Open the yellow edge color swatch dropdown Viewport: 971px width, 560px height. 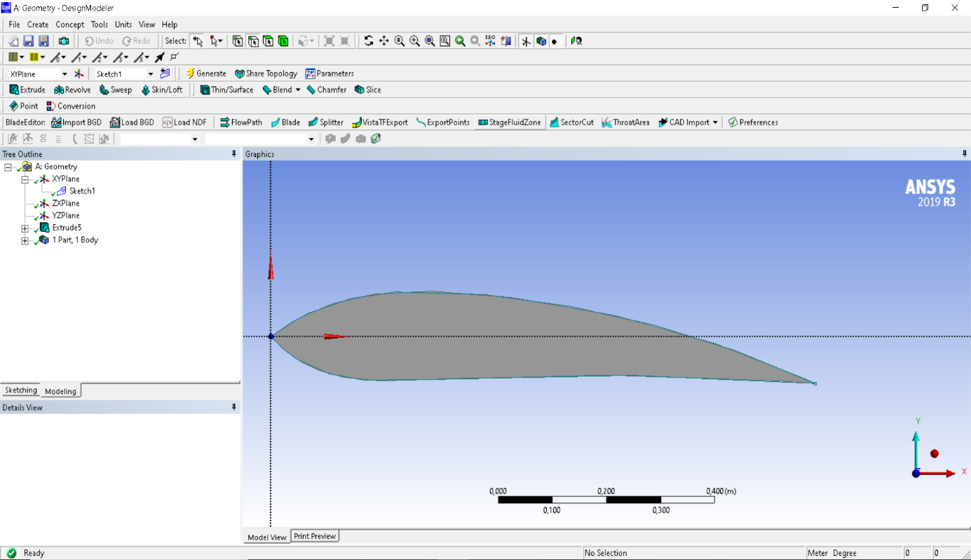pyautogui.click(x=43, y=57)
